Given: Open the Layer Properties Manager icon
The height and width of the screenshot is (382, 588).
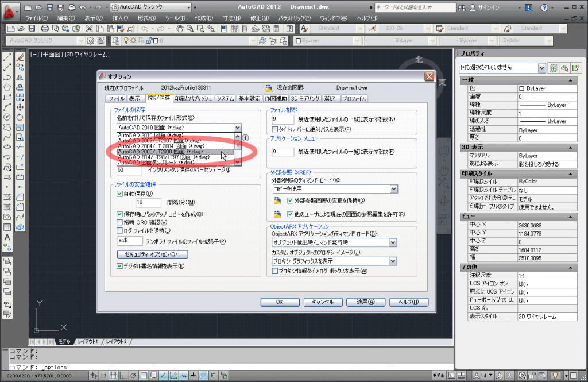Looking at the screenshot, I should tap(116, 41).
